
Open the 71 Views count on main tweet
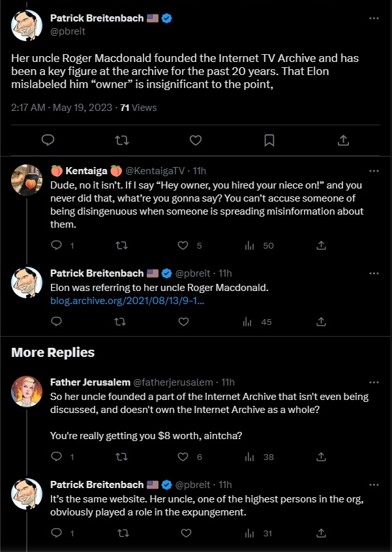(x=138, y=108)
